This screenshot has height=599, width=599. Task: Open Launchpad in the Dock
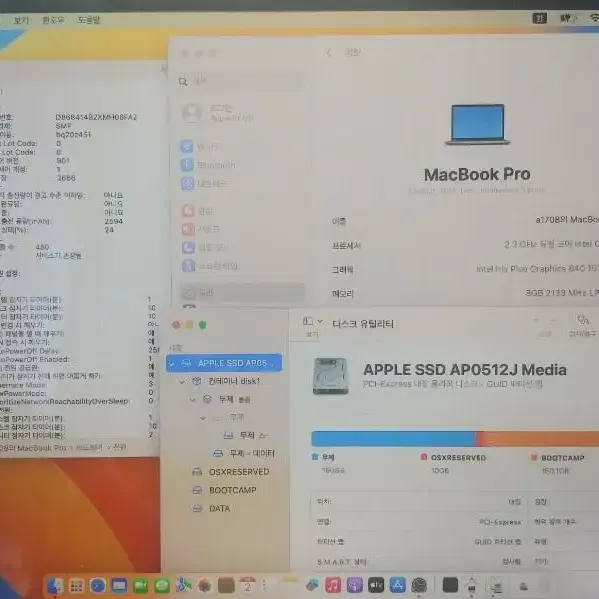[x=76, y=585]
